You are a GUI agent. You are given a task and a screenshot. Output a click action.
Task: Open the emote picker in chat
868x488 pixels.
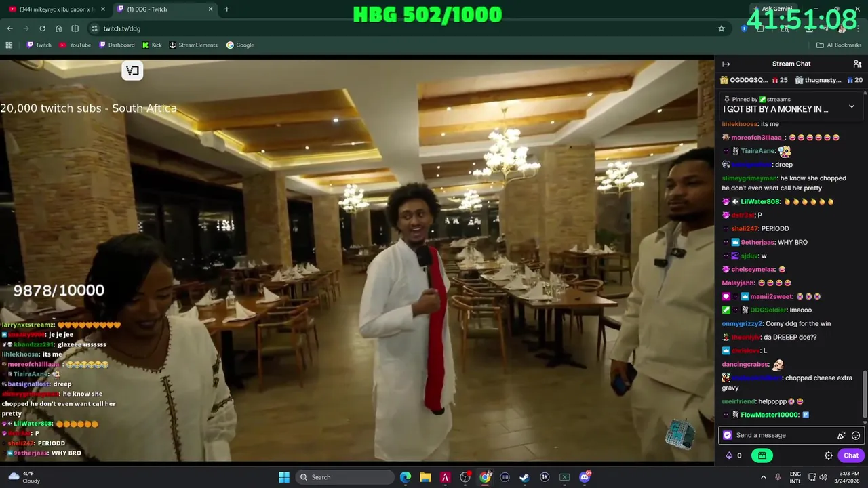856,435
